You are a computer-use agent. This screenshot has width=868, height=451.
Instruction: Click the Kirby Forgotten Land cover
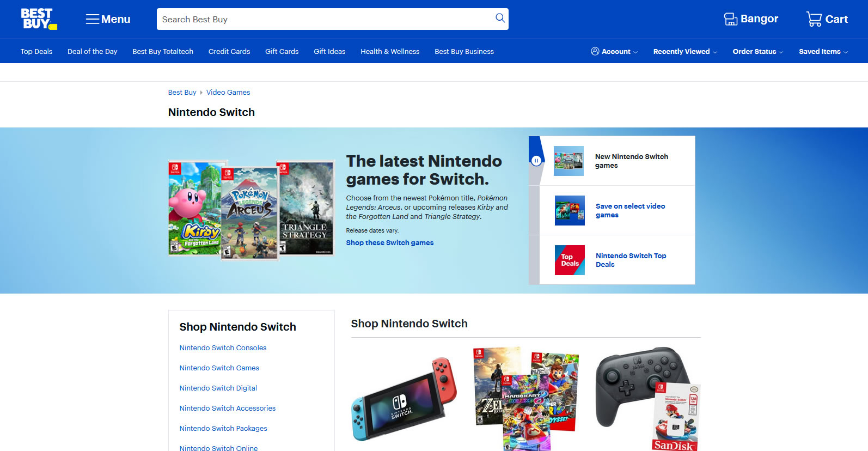tap(195, 208)
